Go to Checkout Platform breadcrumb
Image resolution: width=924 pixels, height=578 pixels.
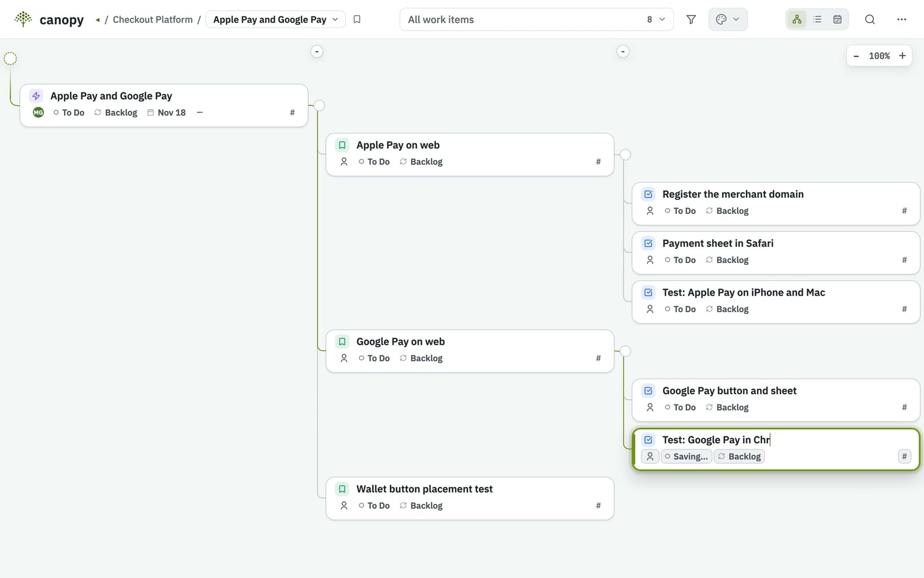coord(152,20)
